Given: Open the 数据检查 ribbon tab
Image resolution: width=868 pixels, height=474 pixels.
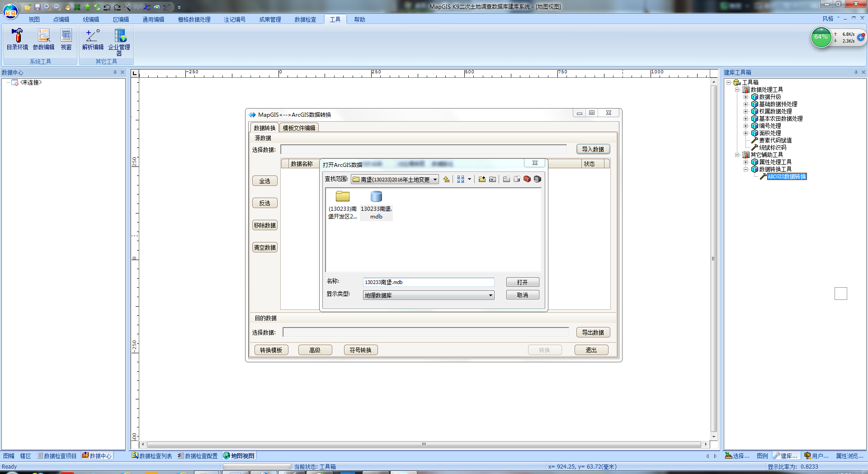Looking at the screenshot, I should click(305, 19).
